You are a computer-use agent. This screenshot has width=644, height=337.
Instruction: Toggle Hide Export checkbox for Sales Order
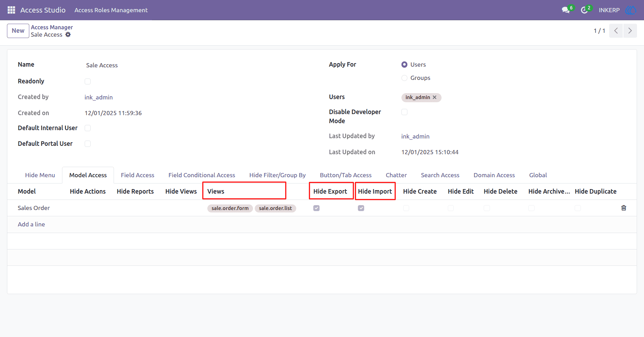(316, 208)
